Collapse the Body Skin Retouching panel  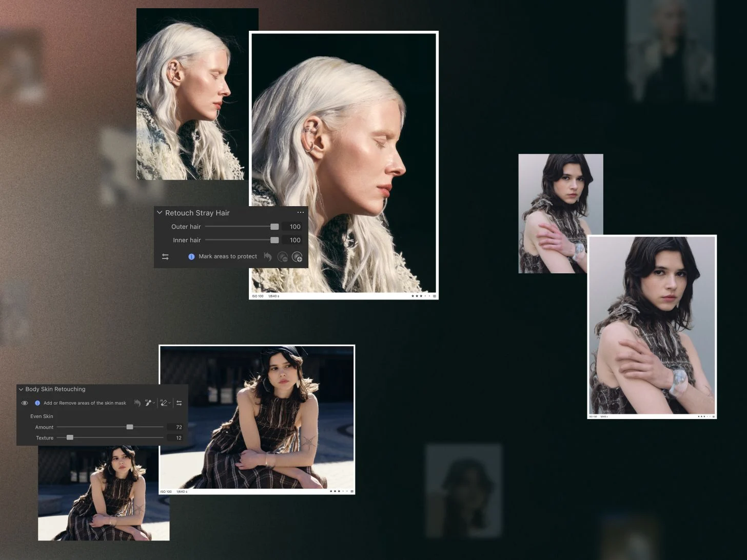pyautogui.click(x=21, y=389)
